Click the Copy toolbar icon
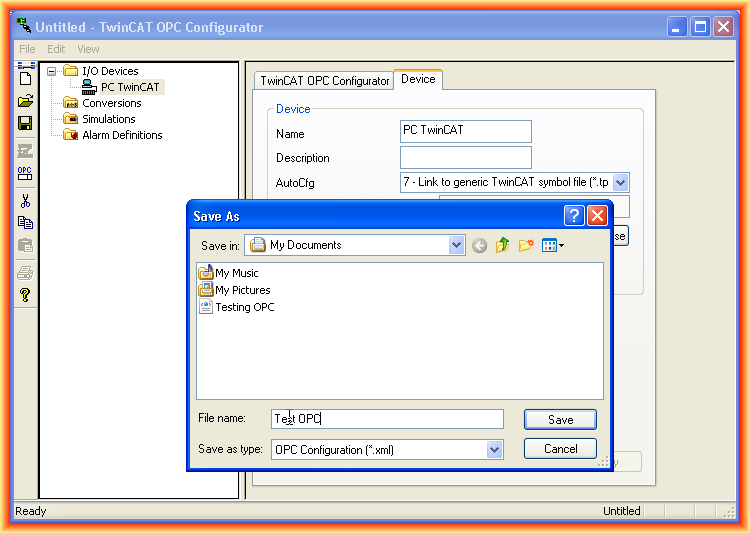750x533 pixels. (x=25, y=223)
